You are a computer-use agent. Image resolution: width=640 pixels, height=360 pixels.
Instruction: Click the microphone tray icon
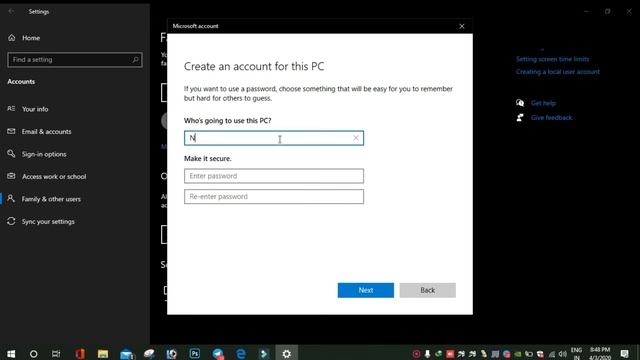[427, 354]
